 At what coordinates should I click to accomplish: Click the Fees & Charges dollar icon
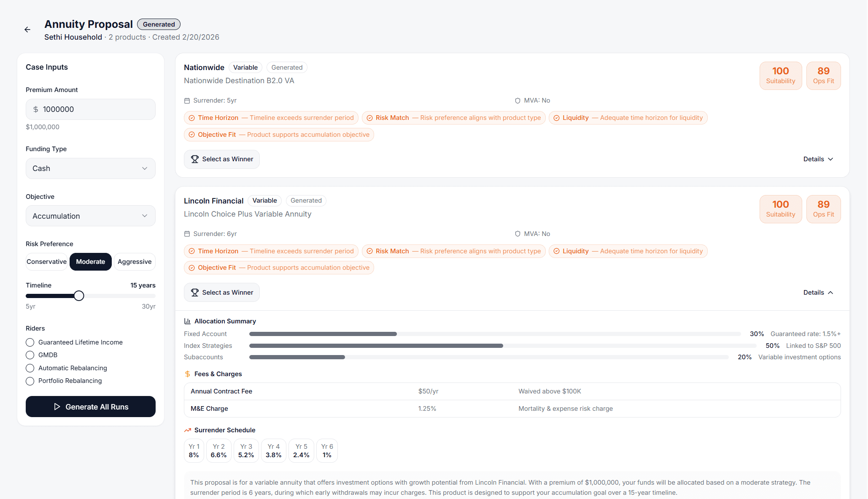(188, 374)
